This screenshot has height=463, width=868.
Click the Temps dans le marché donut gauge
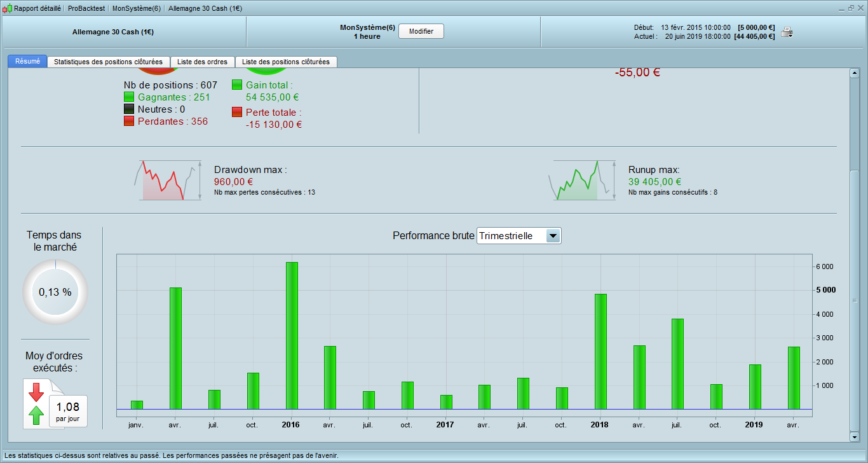(x=55, y=292)
